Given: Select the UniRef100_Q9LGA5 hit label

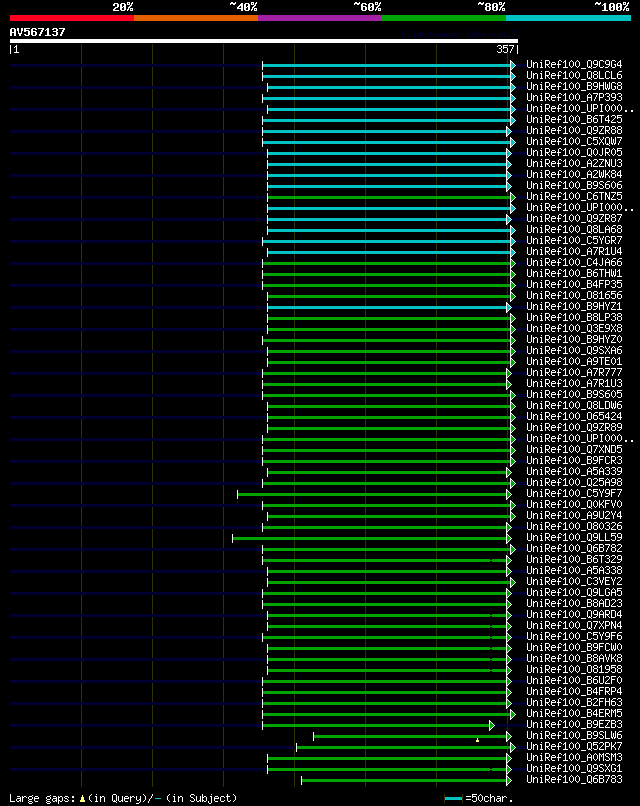Looking at the screenshot, I should [x=574, y=593].
